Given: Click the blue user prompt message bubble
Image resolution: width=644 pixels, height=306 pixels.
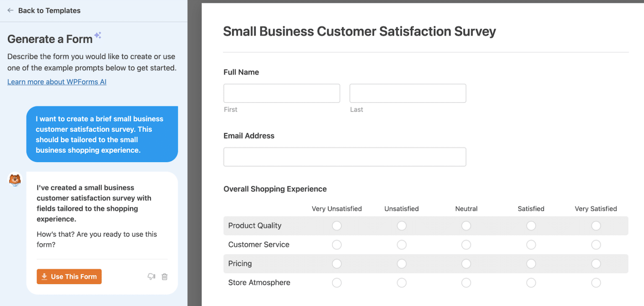Looking at the screenshot, I should point(102,134).
